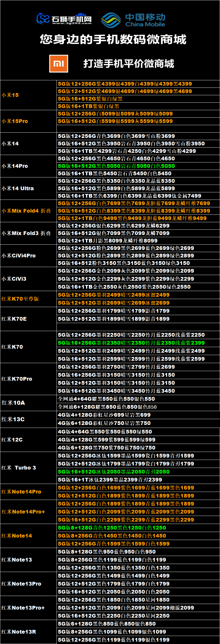220x644 pixels.
Task: Select the subtitle 打造手机平价微商城
Action: pyautogui.click(x=129, y=63)
